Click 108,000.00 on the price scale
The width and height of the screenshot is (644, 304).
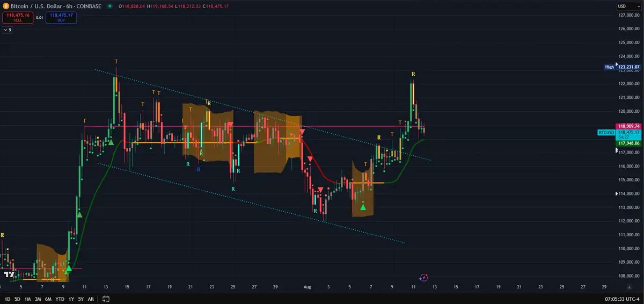tap(629, 276)
